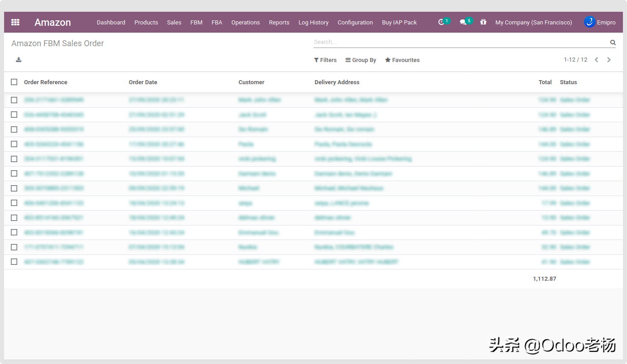Select the HUBERT VATRY order checkbox
The image size is (627, 364).
[x=14, y=262]
